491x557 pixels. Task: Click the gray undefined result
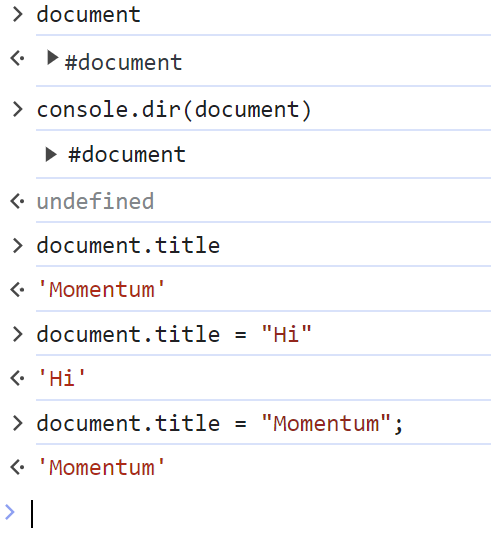point(95,201)
